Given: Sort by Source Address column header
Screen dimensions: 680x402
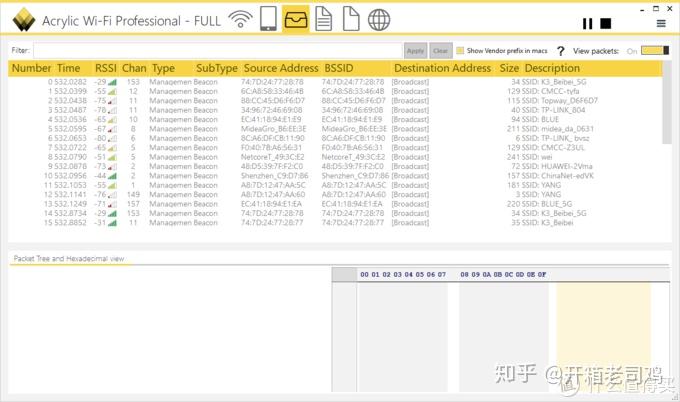Looking at the screenshot, I should point(281,68).
